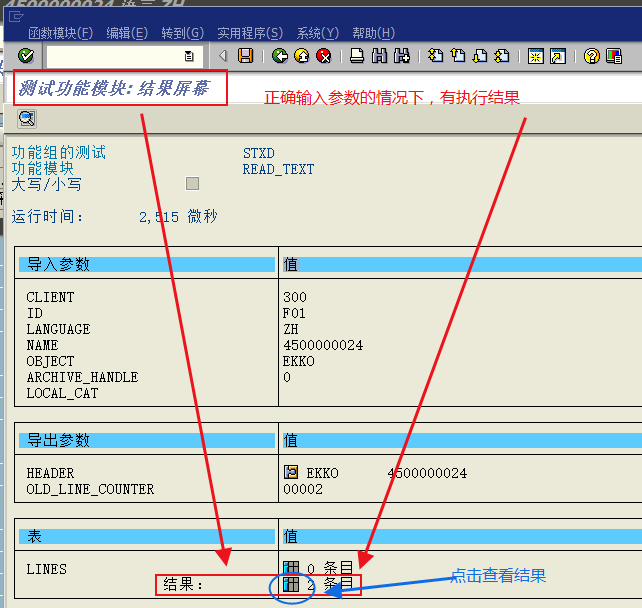Screen dimensions: 642x608
Task: Open the HEADER structure icon next to EKKO
Action: coord(291,472)
